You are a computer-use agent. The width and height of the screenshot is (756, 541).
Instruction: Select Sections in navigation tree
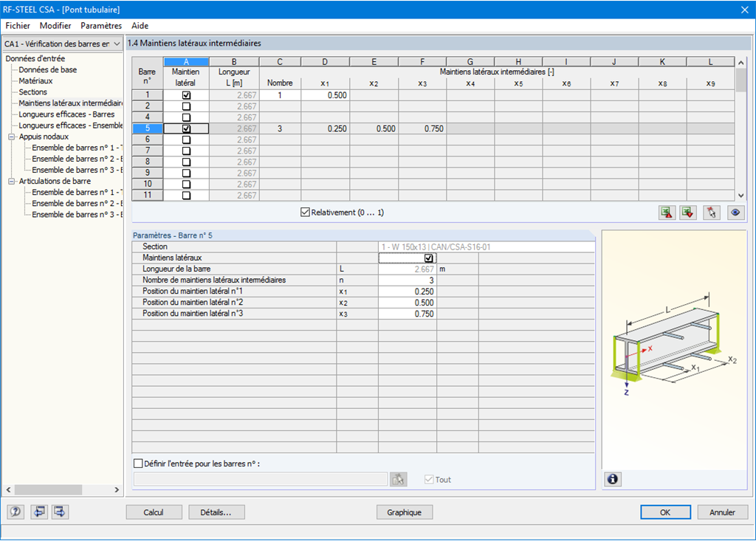32,92
